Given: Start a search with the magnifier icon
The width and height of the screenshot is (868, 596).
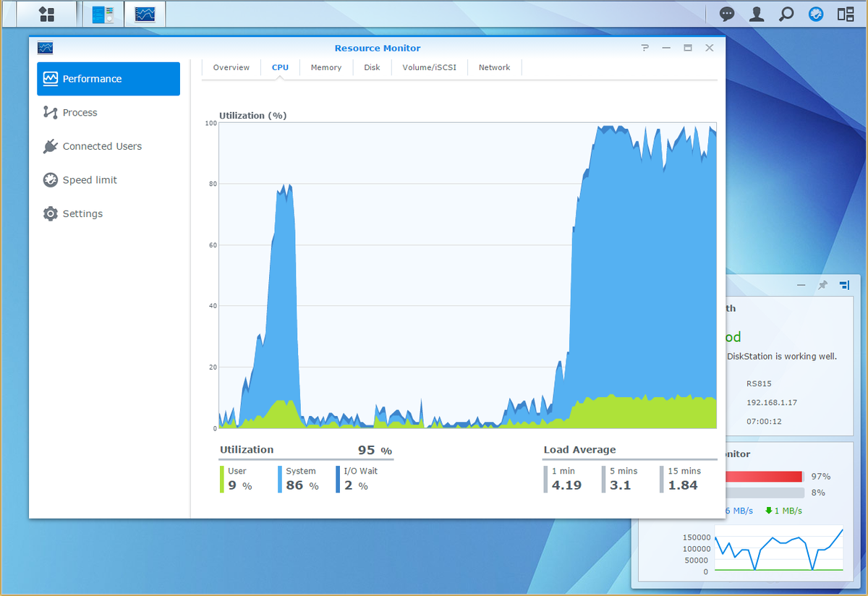Looking at the screenshot, I should 786,14.
